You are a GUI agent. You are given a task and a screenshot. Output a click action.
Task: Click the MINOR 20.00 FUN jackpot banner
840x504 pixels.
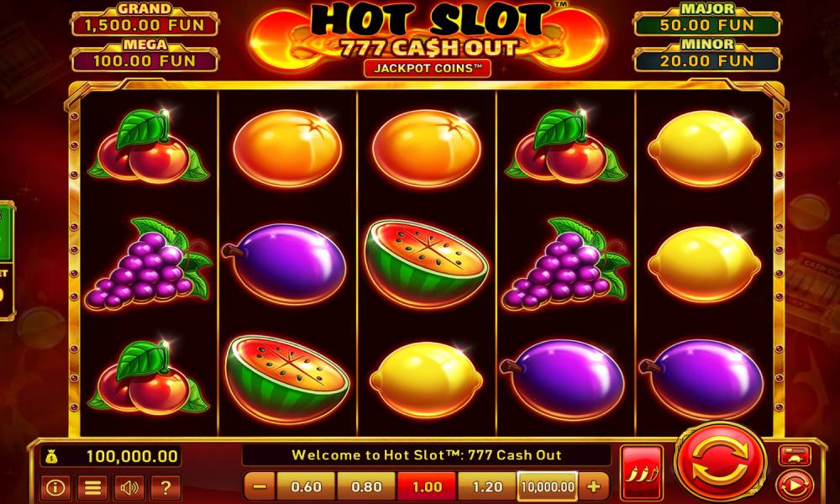[x=707, y=55]
